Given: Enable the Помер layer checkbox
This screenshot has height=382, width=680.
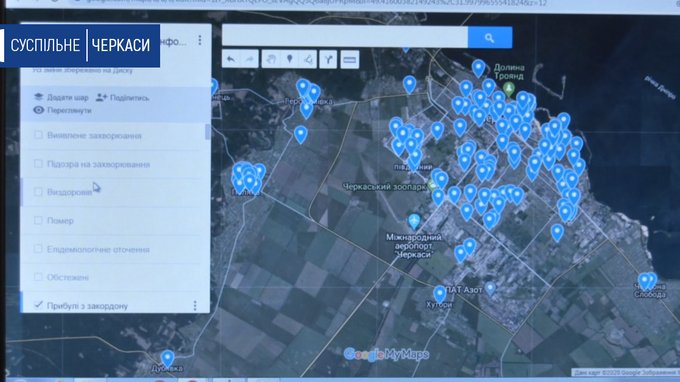Looking at the screenshot, I should (38, 220).
